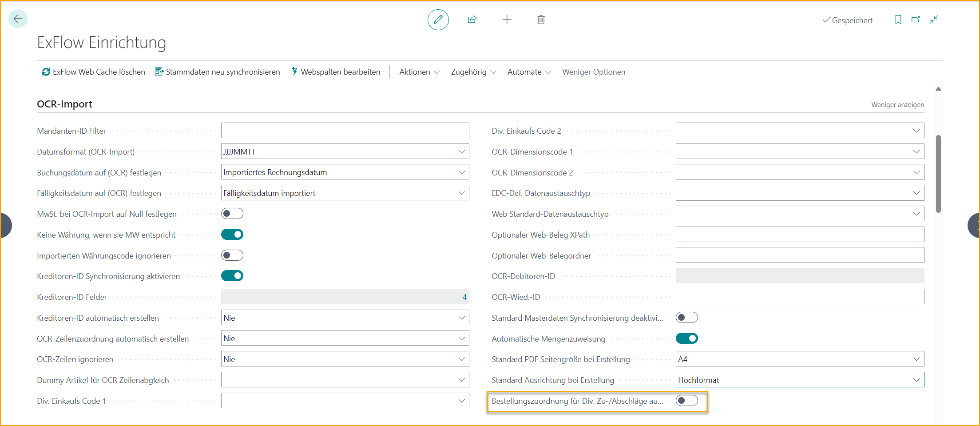Open OCR-Zeilen ignorieren dropdown

[x=462, y=359]
